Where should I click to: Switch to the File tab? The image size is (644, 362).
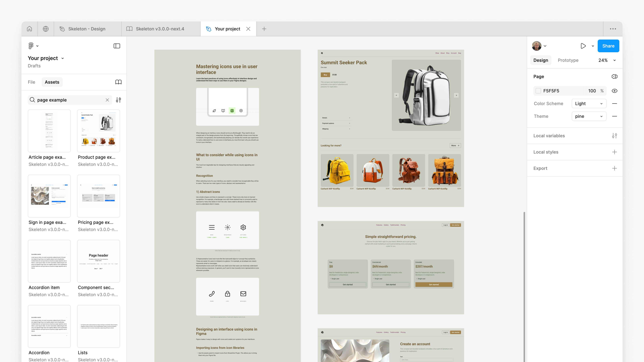32,82
